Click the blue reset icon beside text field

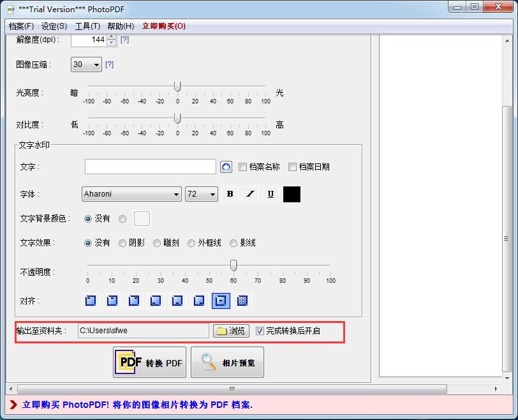coord(226,167)
